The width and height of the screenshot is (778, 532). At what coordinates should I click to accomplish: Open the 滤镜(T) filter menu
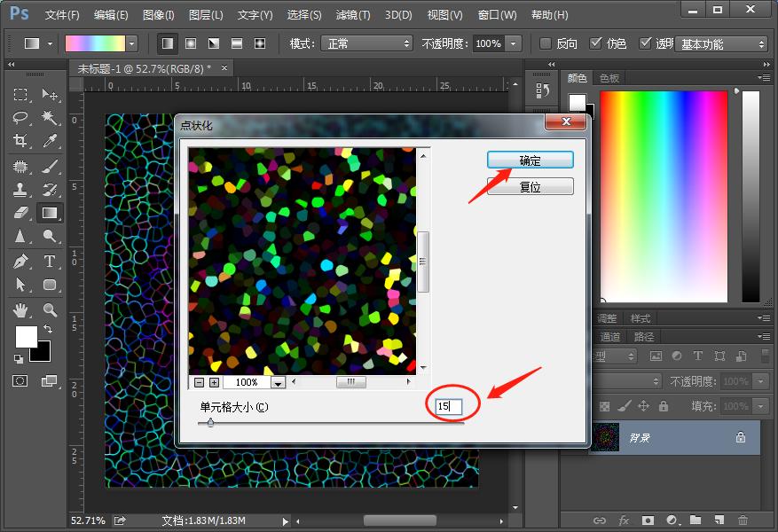[x=353, y=15]
